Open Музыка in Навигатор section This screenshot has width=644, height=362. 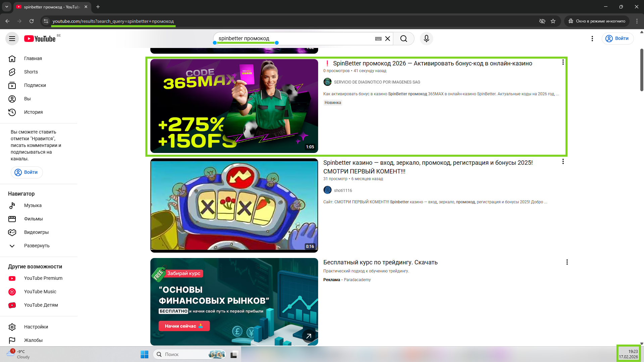tap(39, 205)
